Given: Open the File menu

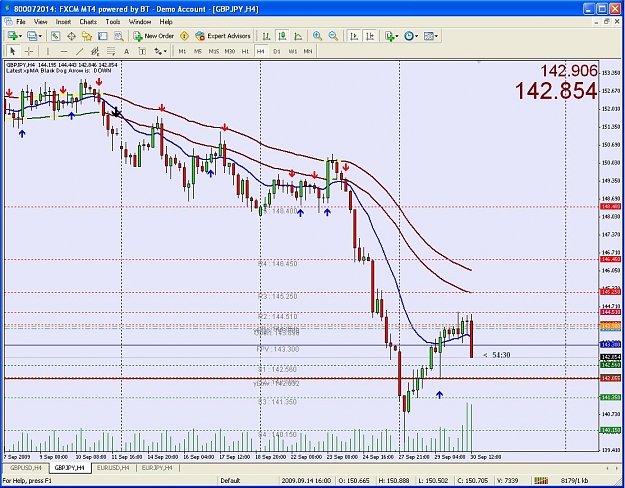Looking at the screenshot, I should pyautogui.click(x=20, y=22).
